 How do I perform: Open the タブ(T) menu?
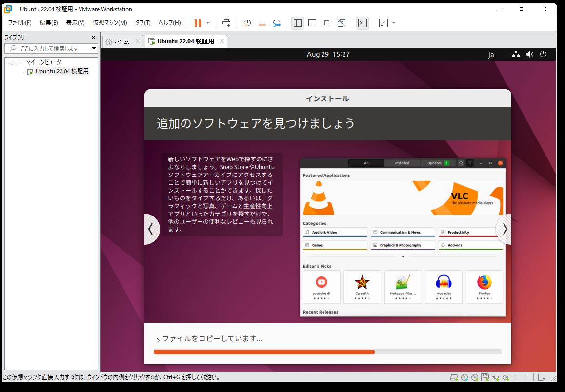click(x=142, y=23)
